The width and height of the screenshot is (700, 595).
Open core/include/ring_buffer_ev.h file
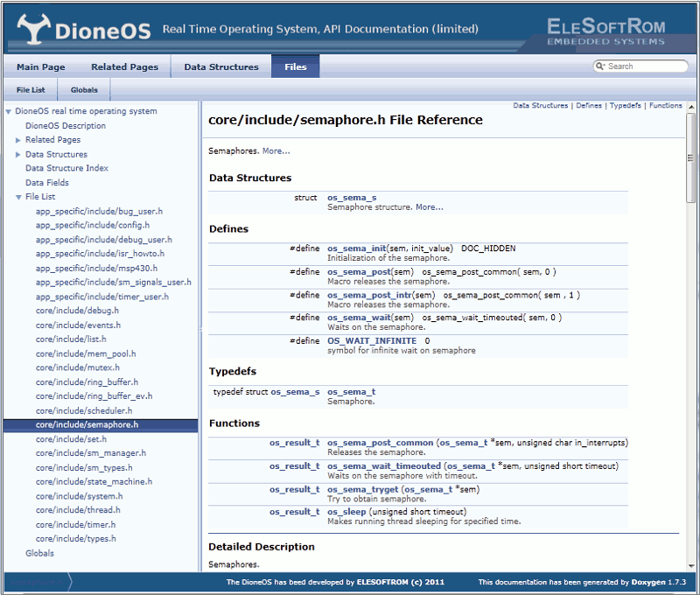94,396
